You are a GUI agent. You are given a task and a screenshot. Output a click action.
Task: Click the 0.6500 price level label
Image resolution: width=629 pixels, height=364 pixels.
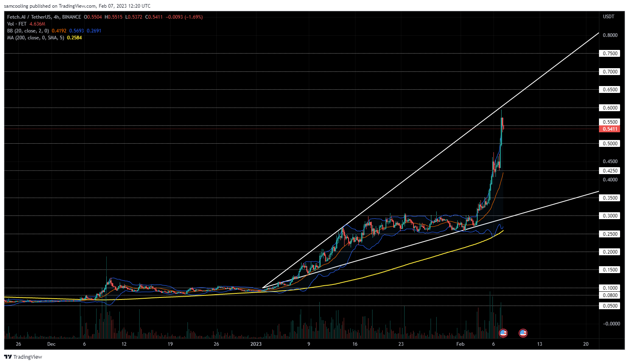610,90
